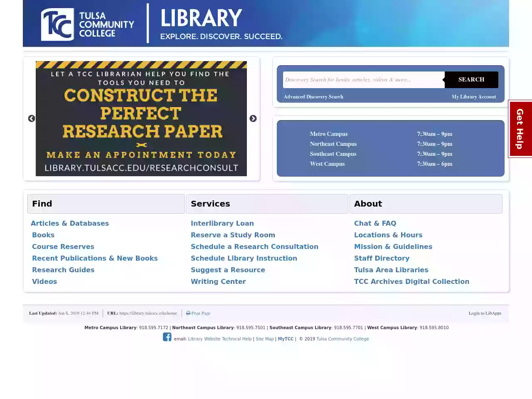Screen dimensions: 532x399
Task: Click the Discovery Search input field
Action: [x=364, y=80]
